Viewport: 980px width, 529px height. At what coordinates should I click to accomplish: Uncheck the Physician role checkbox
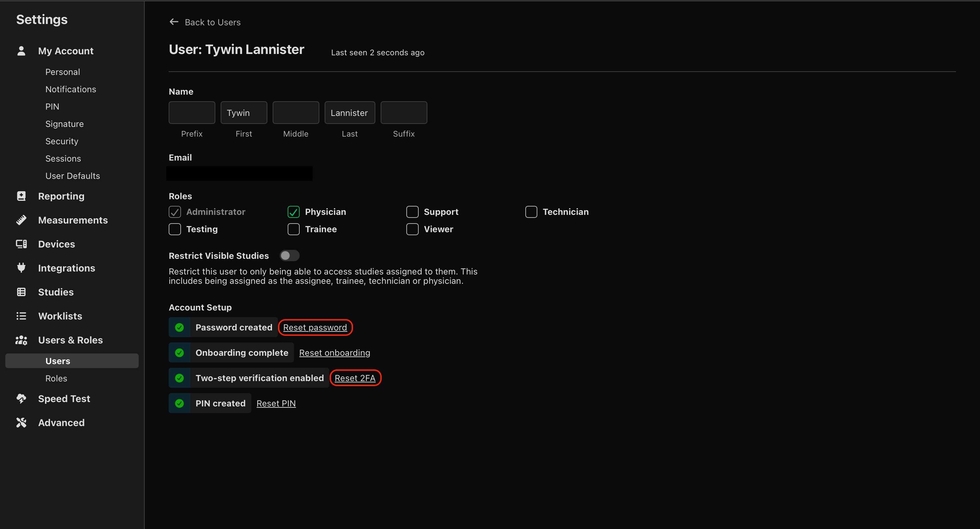(293, 212)
